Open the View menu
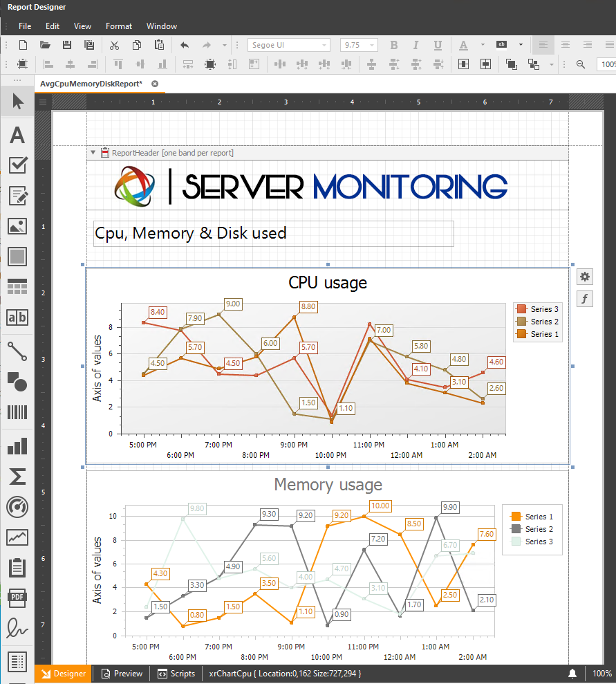 pyautogui.click(x=82, y=26)
